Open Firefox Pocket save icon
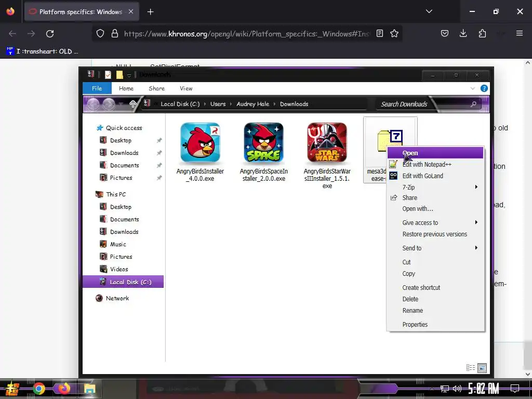532x399 pixels. pos(445,33)
